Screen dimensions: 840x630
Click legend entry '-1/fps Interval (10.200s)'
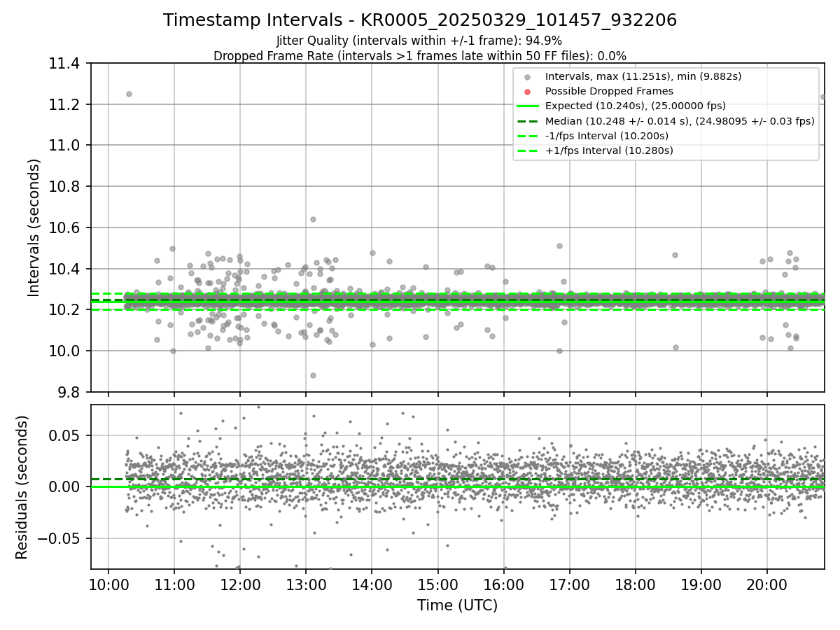(607, 136)
